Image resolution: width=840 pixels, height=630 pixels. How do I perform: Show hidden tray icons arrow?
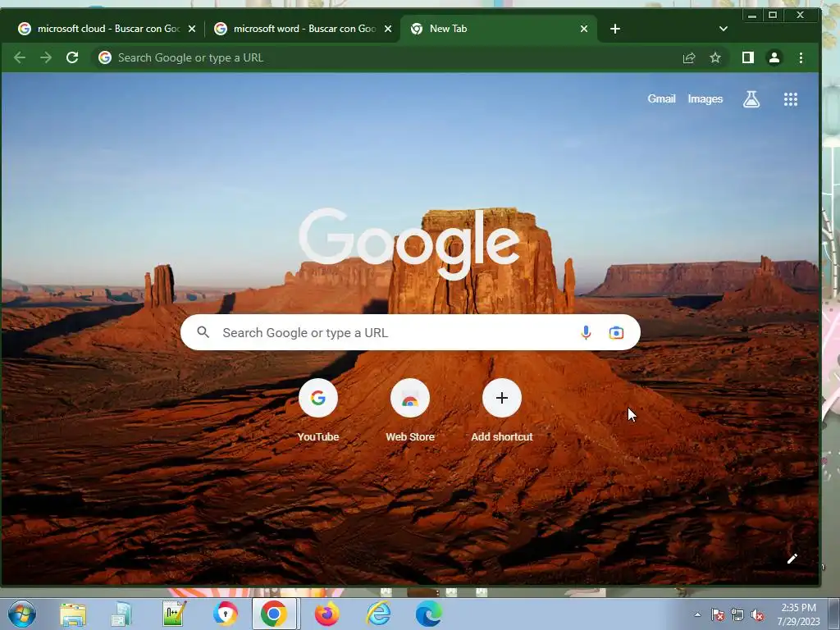coord(697,614)
